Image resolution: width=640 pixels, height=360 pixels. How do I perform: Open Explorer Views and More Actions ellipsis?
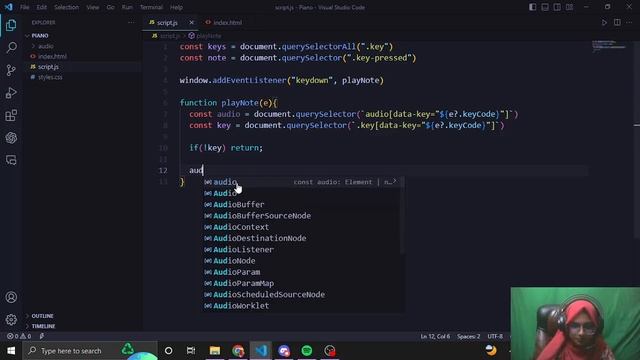click(x=131, y=22)
